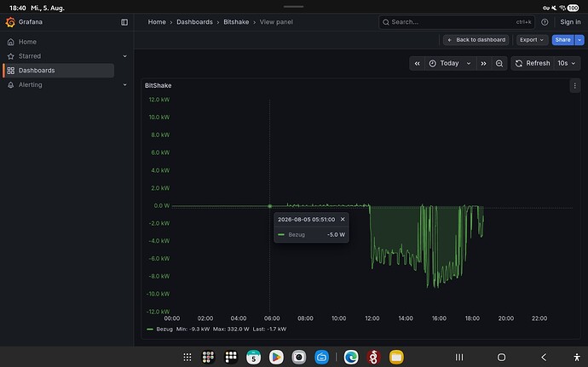Image resolution: width=588 pixels, height=367 pixels.
Task: Close the data point tooltip
Action: 343,220
